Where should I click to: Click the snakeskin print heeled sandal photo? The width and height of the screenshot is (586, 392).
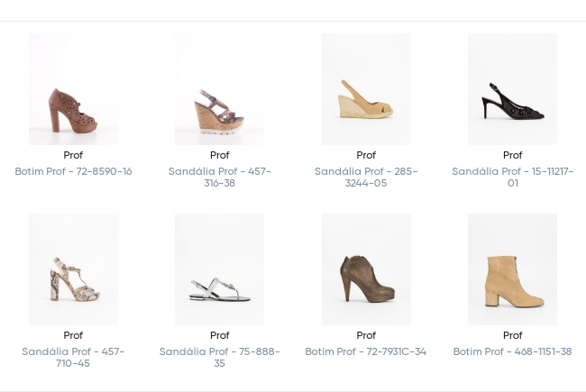pyautogui.click(x=73, y=269)
